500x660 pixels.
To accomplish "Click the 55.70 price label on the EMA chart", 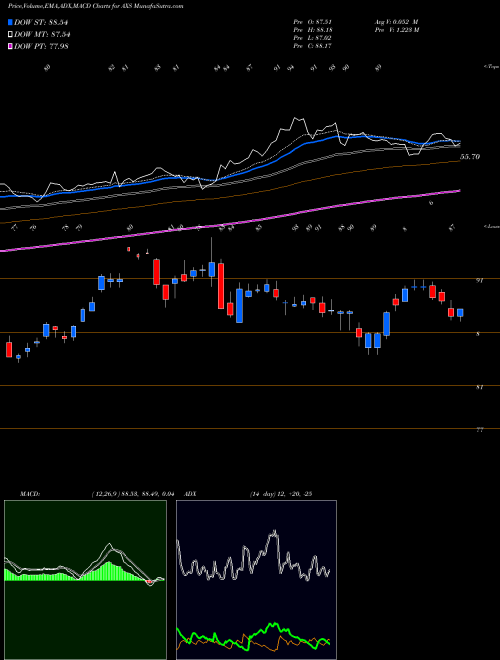I will [x=470, y=157].
